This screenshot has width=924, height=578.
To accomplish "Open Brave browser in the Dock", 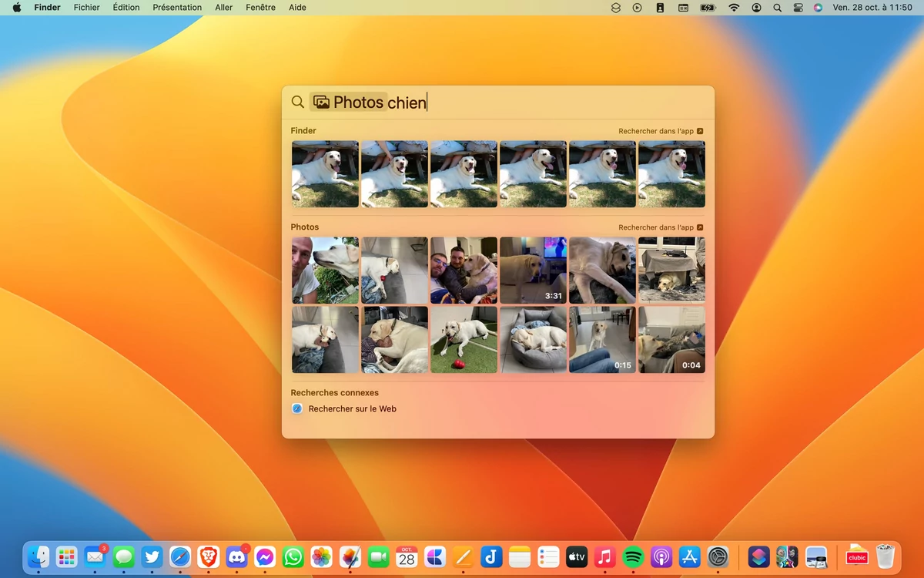I will (x=209, y=556).
